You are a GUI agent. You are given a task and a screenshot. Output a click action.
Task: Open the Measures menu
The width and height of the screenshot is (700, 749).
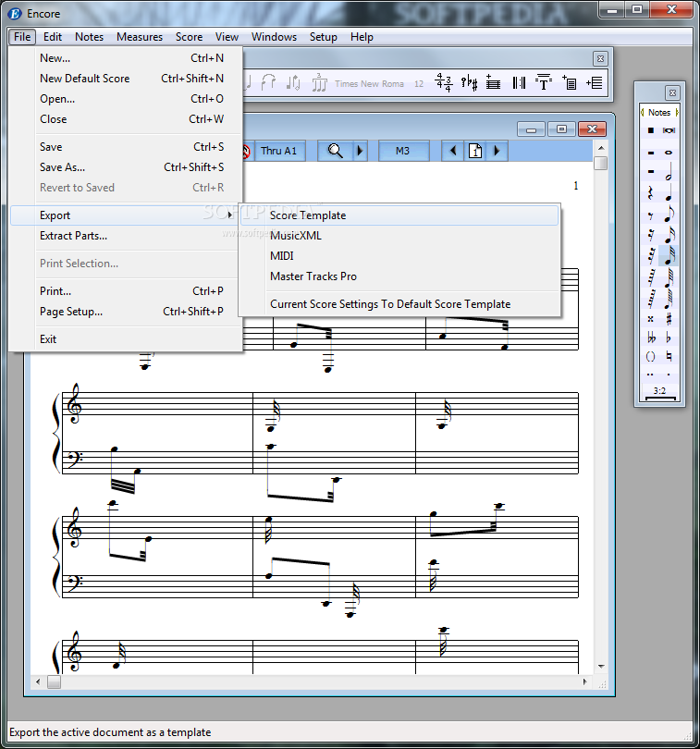click(x=140, y=37)
